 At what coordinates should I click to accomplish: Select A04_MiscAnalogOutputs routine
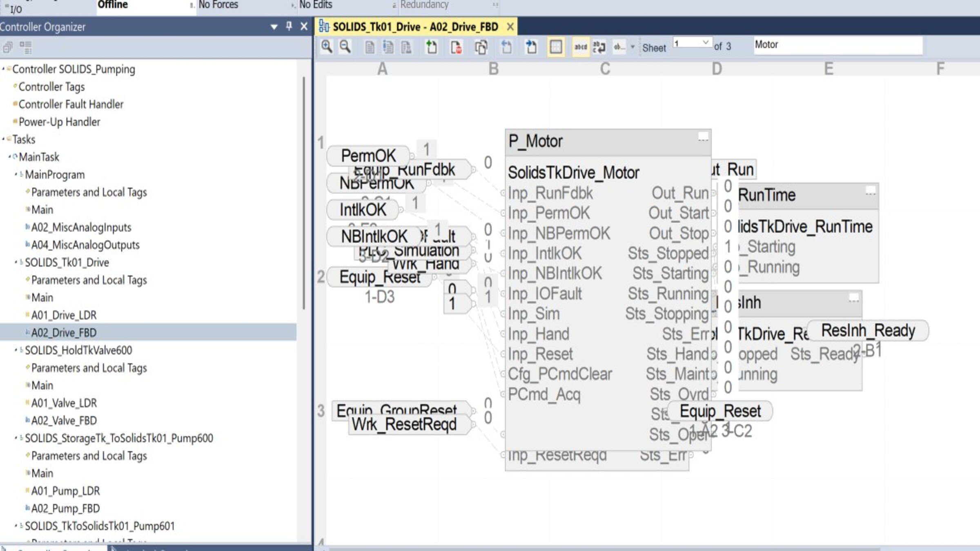(85, 245)
